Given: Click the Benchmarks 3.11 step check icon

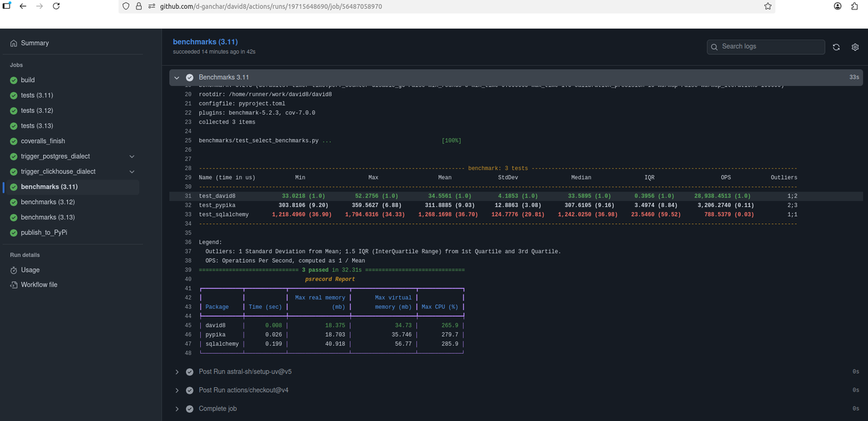Looking at the screenshot, I should coord(190,77).
